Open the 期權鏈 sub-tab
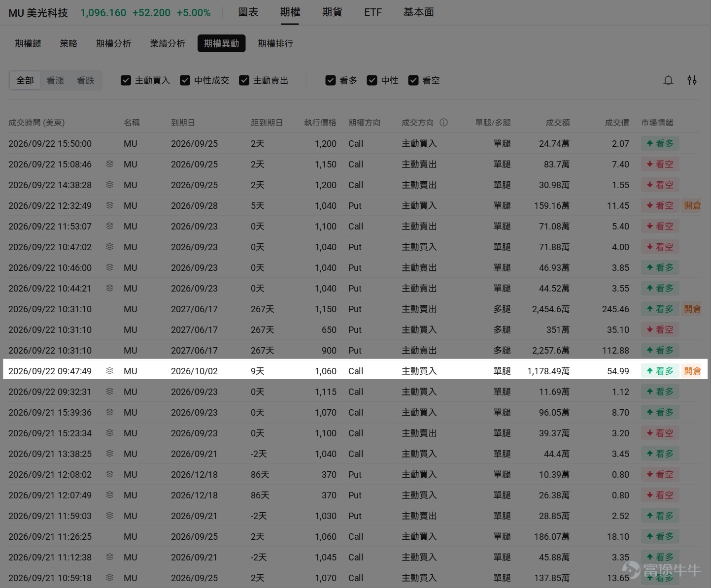This screenshot has height=588, width=711. click(28, 43)
